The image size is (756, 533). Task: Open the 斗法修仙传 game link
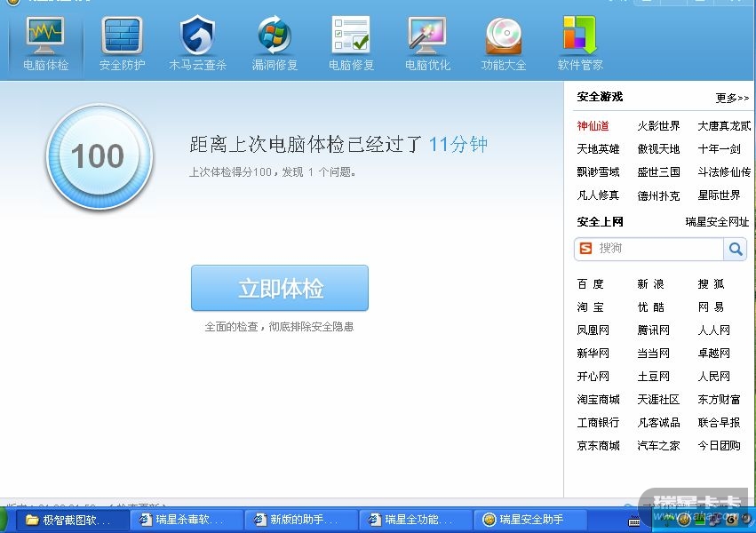click(x=724, y=172)
